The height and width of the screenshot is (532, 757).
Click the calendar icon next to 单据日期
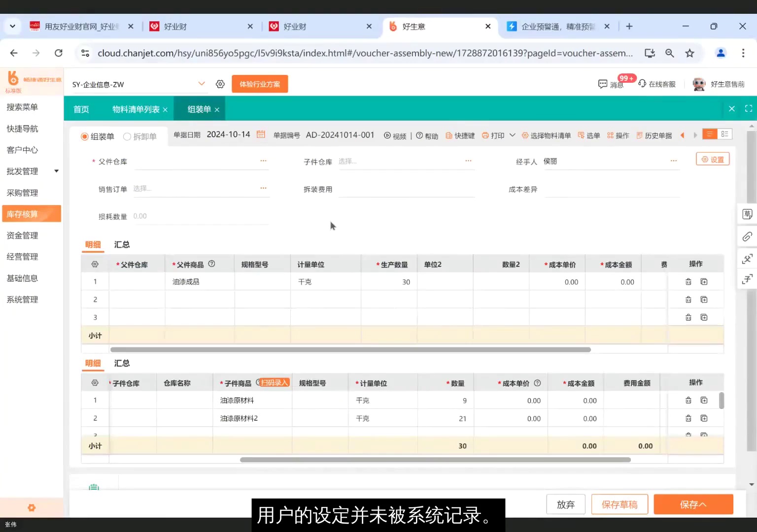coord(260,134)
